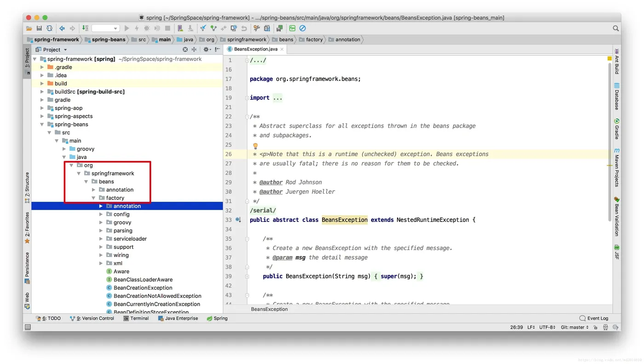Open the Terminal tool window
Viewport: 644px width, 364px height.
coord(136,318)
